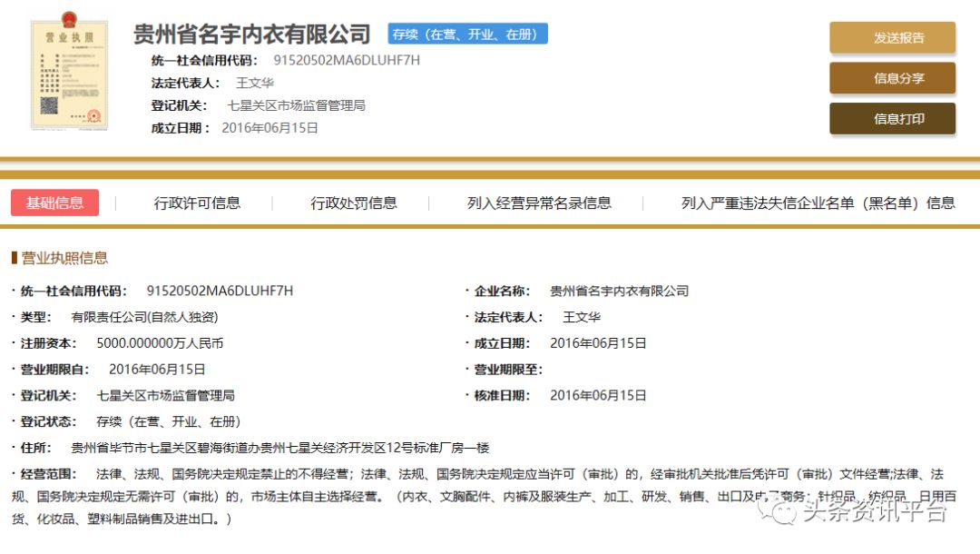
Task: Click the company title 贵州省名宇内衣有限公司 heading
Action: click(252, 35)
